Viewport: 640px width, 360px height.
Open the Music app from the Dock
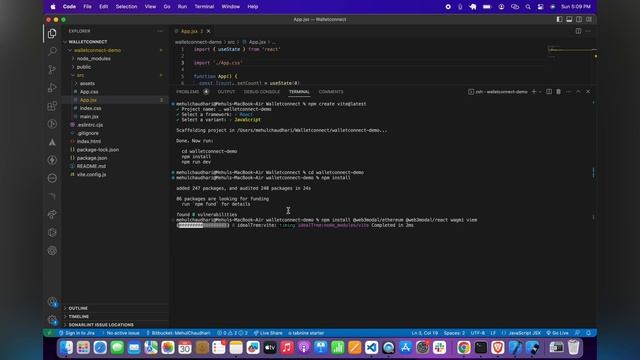[287, 347]
